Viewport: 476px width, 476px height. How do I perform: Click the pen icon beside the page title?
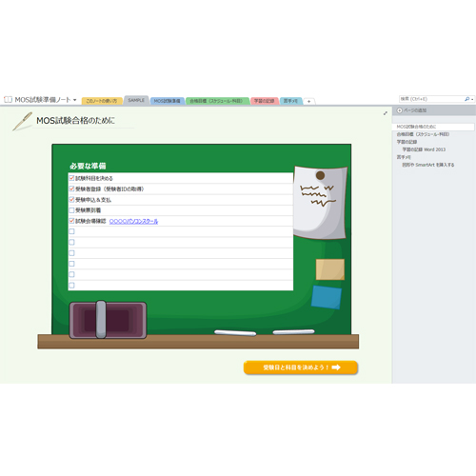click(x=22, y=121)
